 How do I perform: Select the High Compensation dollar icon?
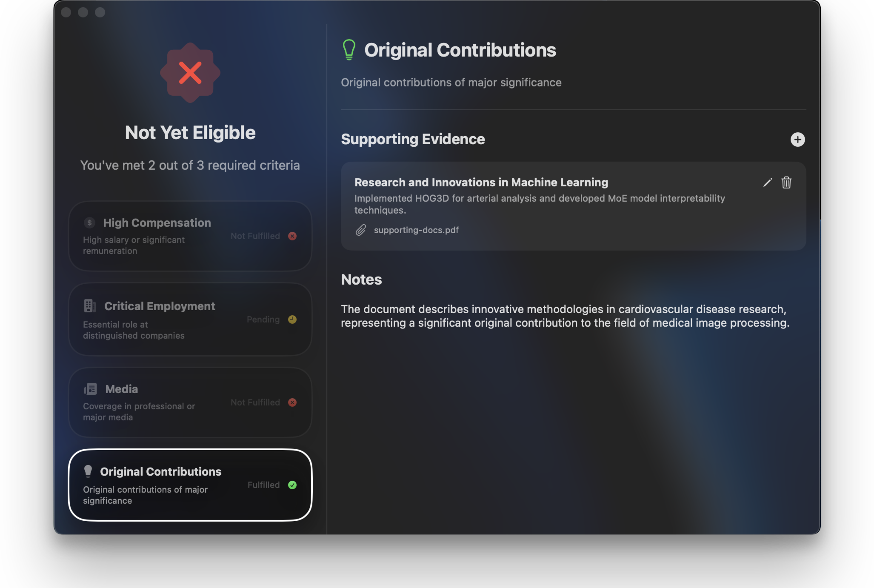tap(89, 223)
